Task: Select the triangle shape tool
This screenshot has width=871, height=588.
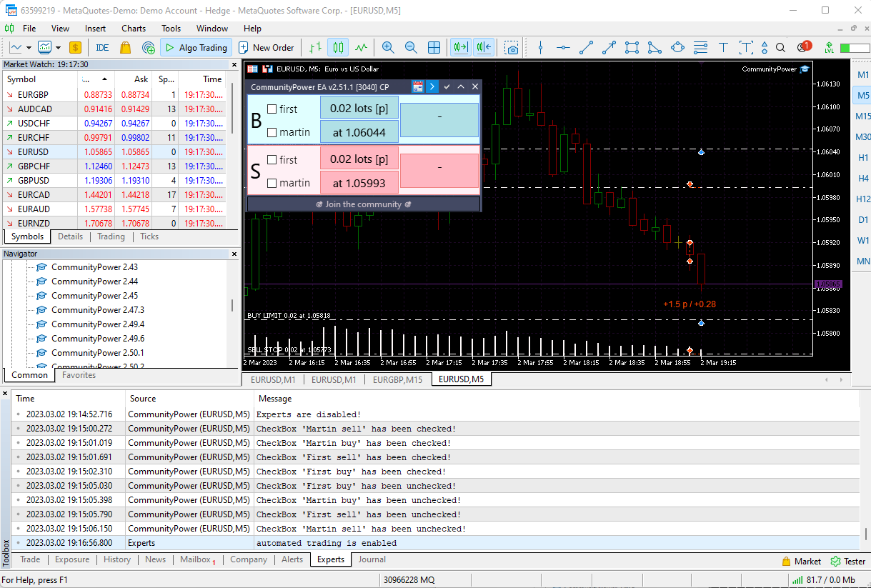Action: pyautogui.click(x=655, y=48)
